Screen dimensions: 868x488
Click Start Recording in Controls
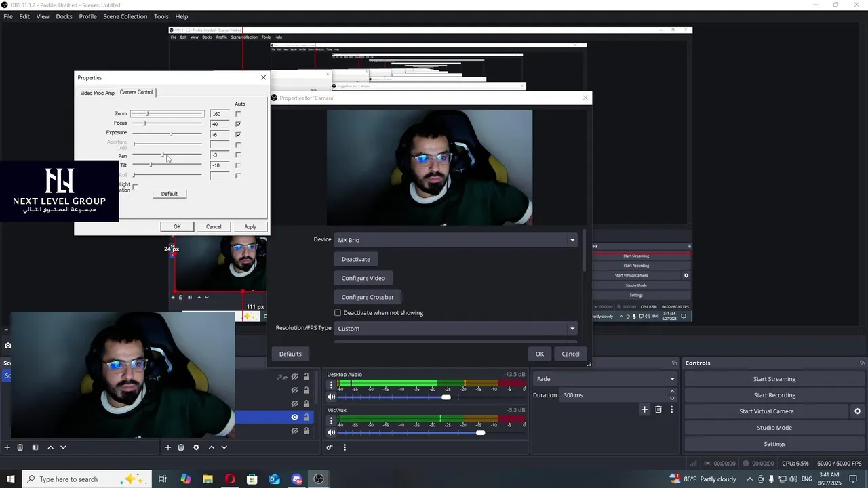click(x=774, y=395)
